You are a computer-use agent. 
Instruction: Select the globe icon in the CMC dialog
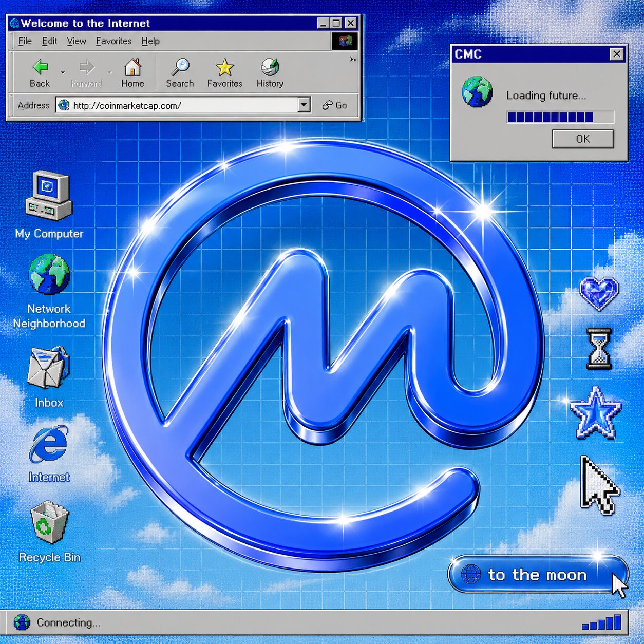tap(477, 92)
